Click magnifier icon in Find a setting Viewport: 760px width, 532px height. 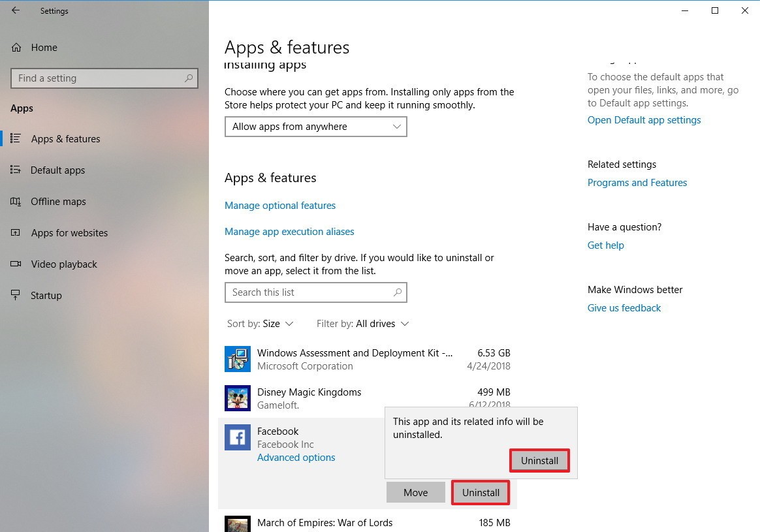tap(189, 78)
